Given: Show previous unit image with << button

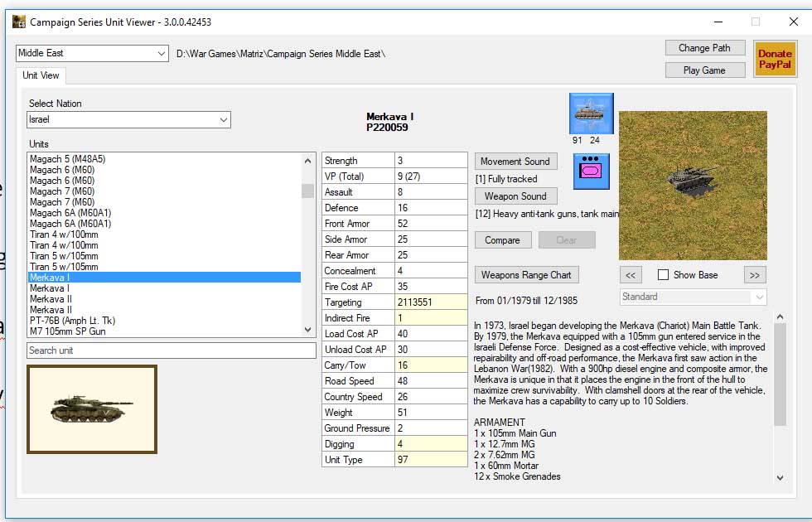Looking at the screenshot, I should [x=631, y=275].
